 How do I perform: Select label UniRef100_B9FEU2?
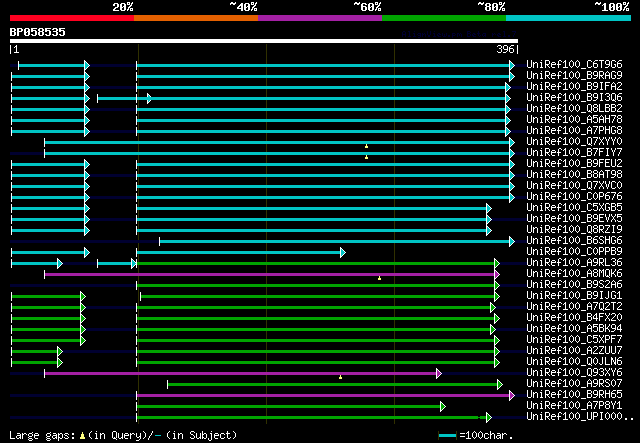[x=574, y=164]
